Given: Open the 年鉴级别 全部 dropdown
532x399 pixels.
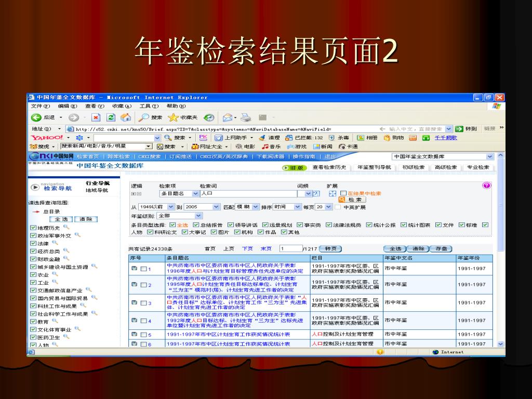Looking at the screenshot, I should [x=199, y=216].
